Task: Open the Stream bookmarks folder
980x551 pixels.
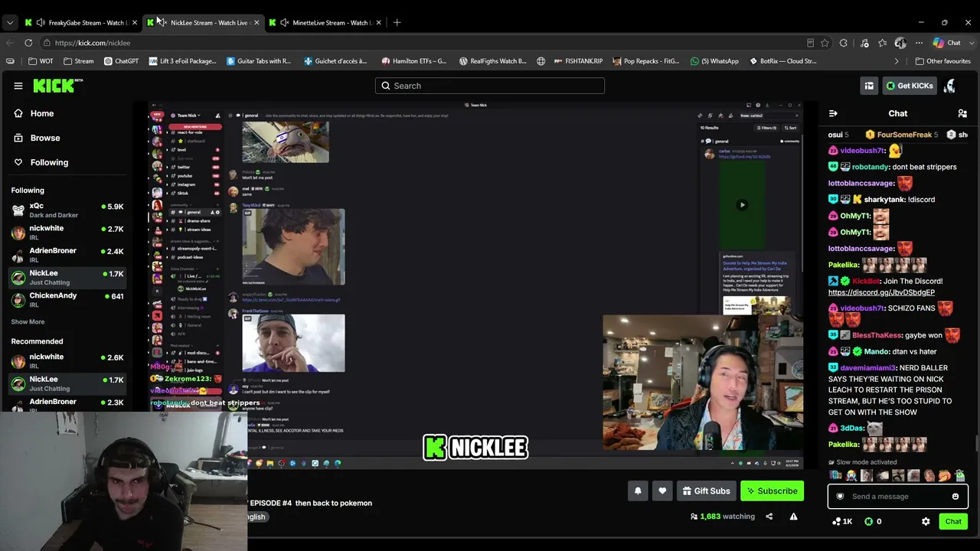Action: coord(79,61)
